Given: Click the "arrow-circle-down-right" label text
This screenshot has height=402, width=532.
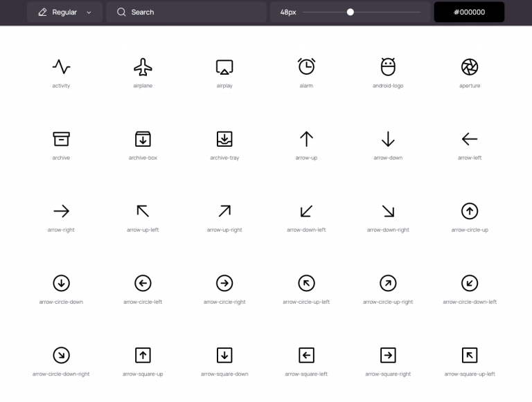Looking at the screenshot, I should (61, 374).
